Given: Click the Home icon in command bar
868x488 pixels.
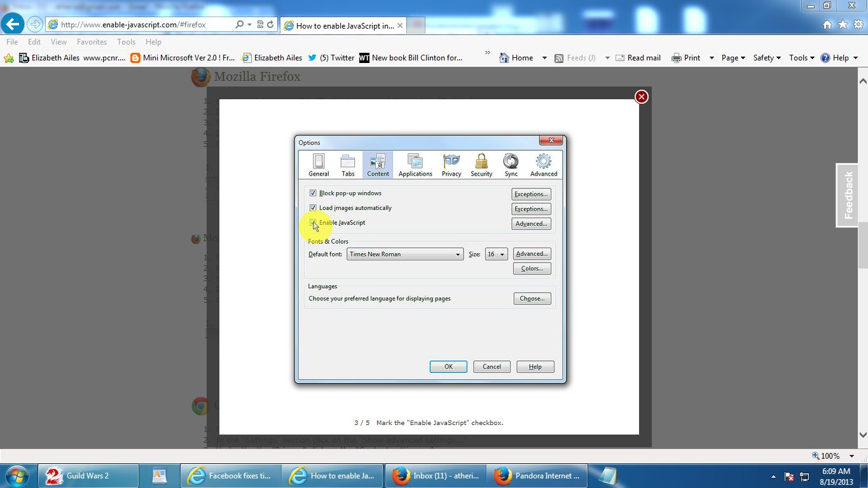Looking at the screenshot, I should point(504,58).
